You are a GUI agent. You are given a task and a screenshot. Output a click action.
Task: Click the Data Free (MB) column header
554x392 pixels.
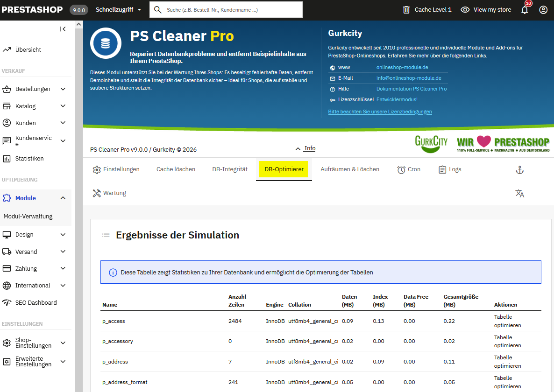[x=416, y=301]
